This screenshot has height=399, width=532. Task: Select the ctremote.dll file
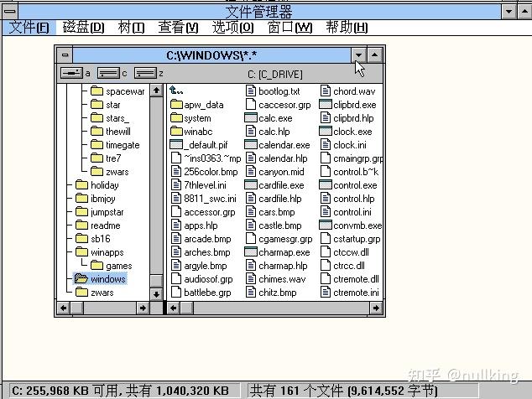[x=350, y=279]
